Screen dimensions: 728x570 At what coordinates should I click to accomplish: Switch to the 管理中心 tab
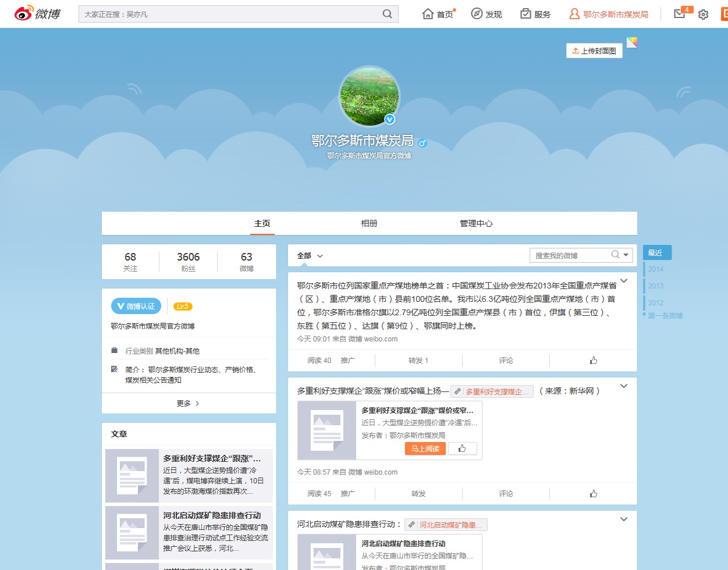point(476,223)
